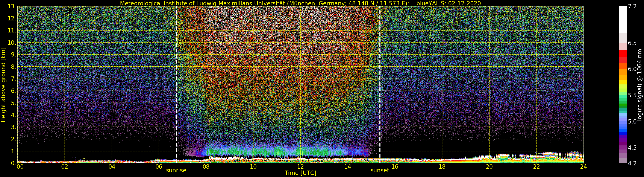Screen dimensions: 644x177
Task: Click the "Height above ground [km]" axis label
Action: coord(3,85)
